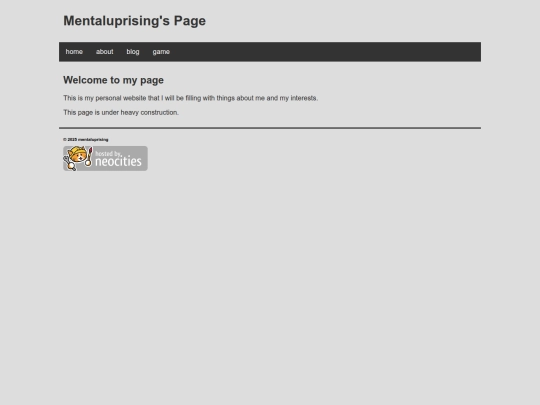The height and width of the screenshot is (405, 540).
Task: Click the Mentaluprising's Page site title
Action: [x=134, y=21]
